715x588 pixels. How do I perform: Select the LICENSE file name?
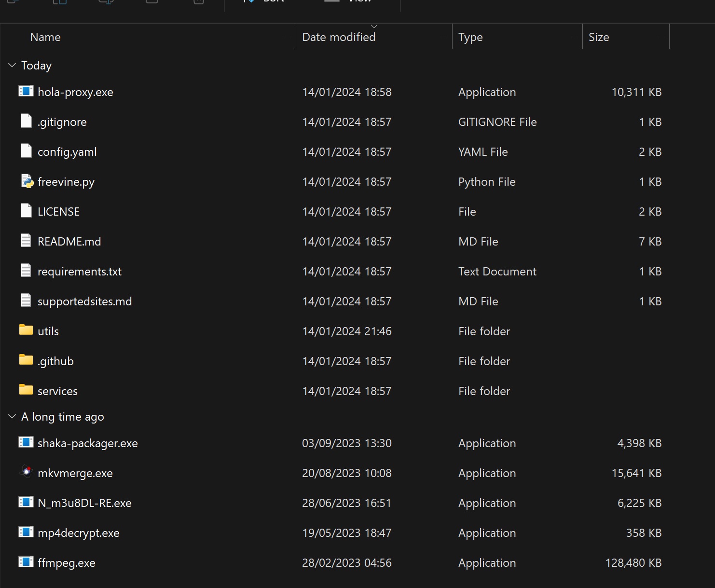[x=58, y=212]
